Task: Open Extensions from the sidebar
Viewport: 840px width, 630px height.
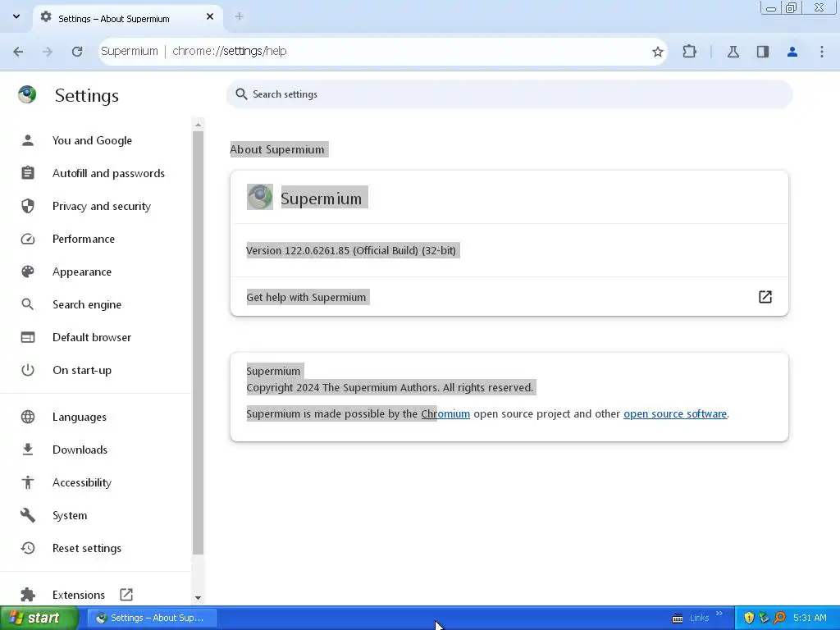Action: pyautogui.click(x=79, y=595)
